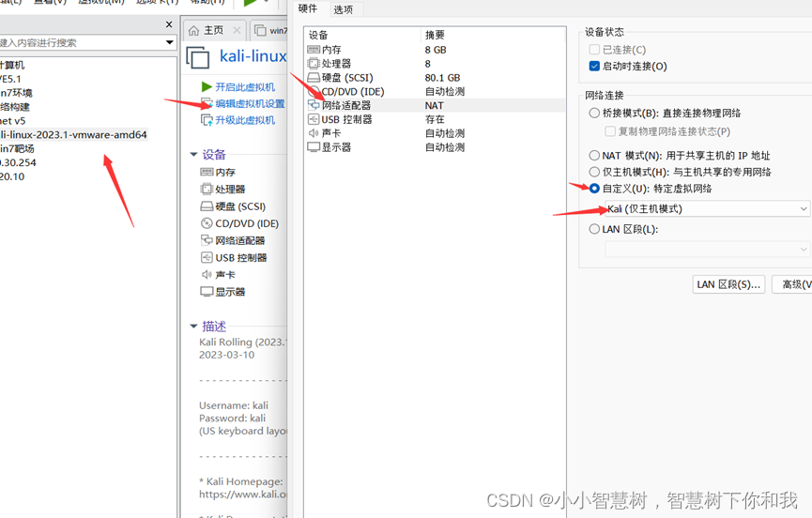812x518 pixels.
Task: Click the CD/DVD icon in VM summary devices
Action: 207,223
